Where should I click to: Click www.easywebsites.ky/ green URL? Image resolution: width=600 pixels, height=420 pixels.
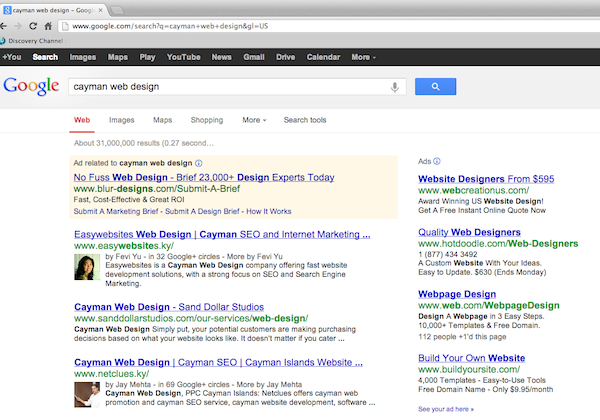124,246
